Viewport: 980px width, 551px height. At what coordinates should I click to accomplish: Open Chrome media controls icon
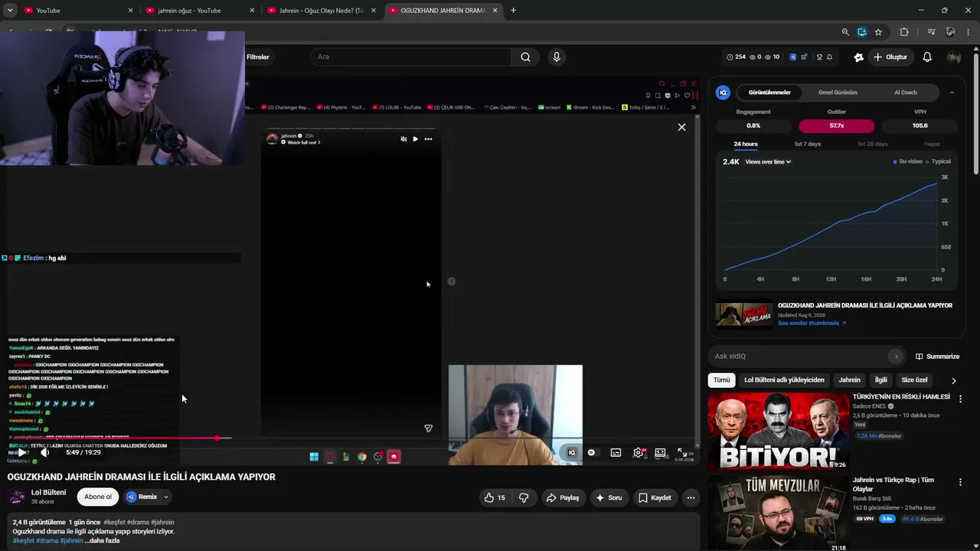(x=931, y=32)
